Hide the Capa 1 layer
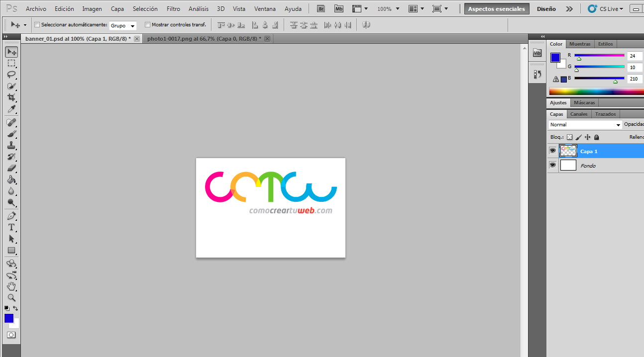 point(552,151)
